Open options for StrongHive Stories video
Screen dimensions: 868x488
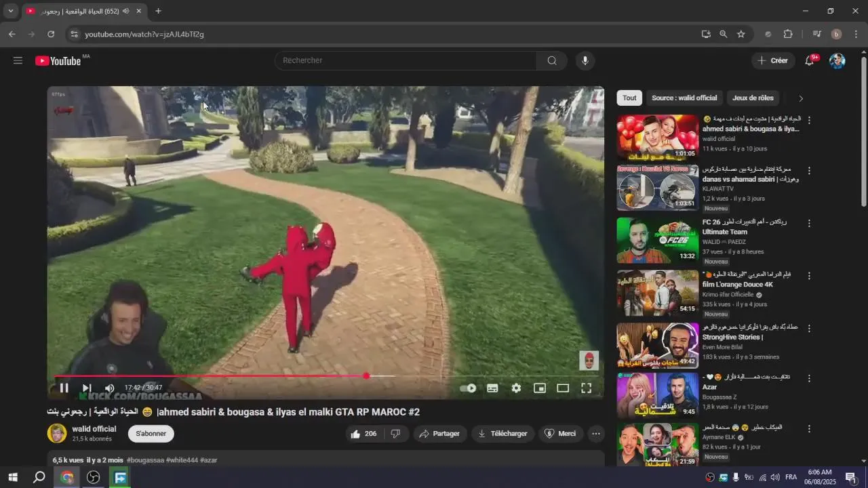pyautogui.click(x=808, y=328)
